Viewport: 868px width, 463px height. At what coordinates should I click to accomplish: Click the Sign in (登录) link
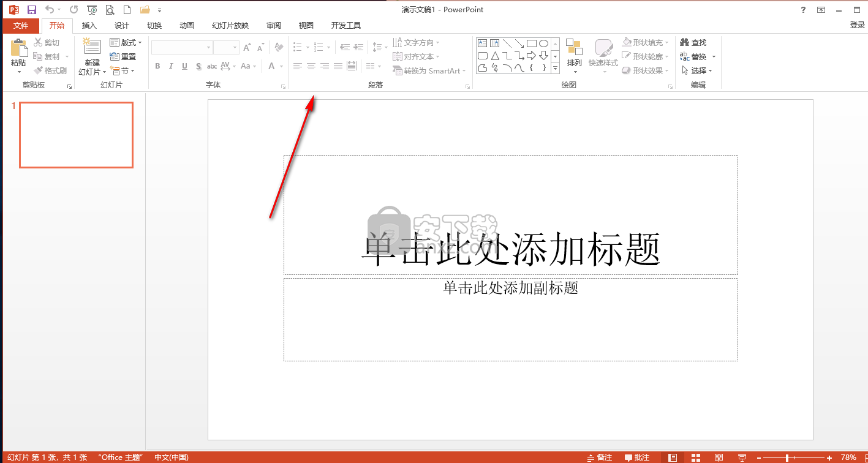coord(857,25)
